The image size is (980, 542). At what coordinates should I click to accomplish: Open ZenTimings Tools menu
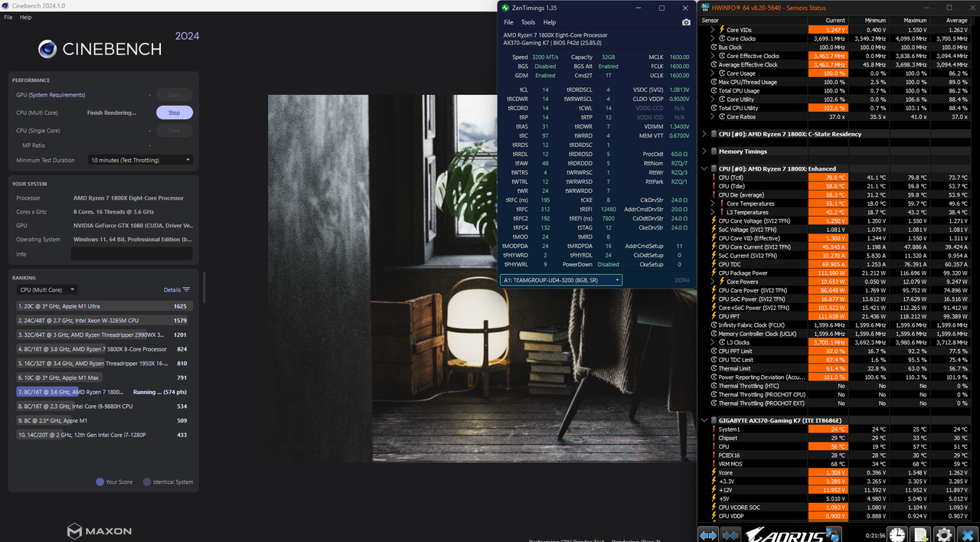(x=528, y=22)
